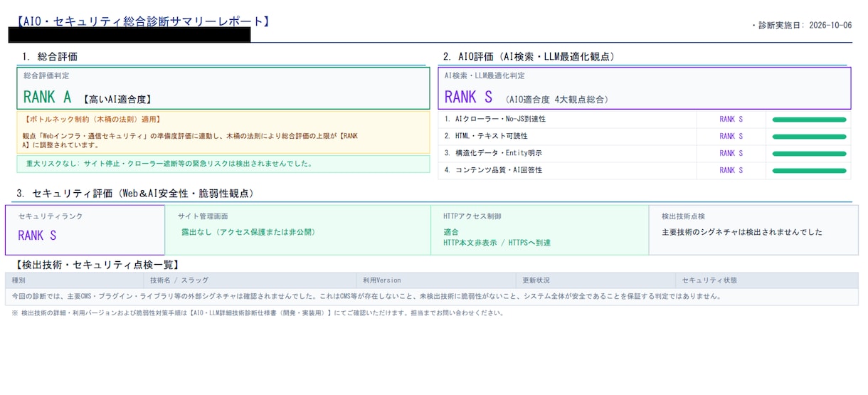868x395 pixels.
Task: Click the 主要技術のシグネチャは検出されませんでした message
Action: tap(742, 232)
